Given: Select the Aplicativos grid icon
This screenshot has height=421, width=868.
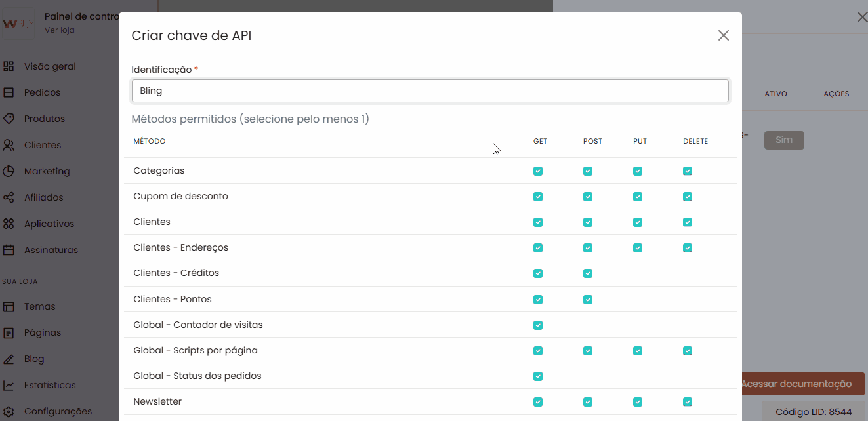Looking at the screenshot, I should tap(9, 224).
